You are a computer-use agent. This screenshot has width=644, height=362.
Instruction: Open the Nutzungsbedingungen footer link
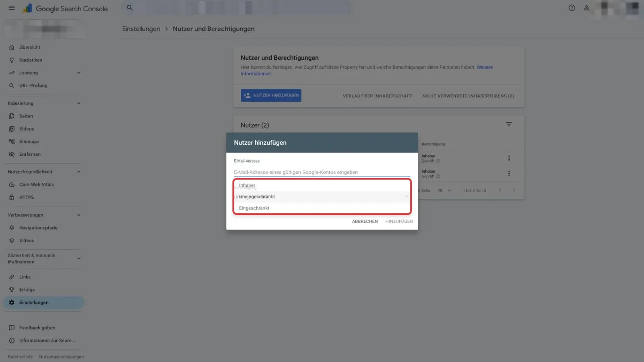[x=61, y=357]
